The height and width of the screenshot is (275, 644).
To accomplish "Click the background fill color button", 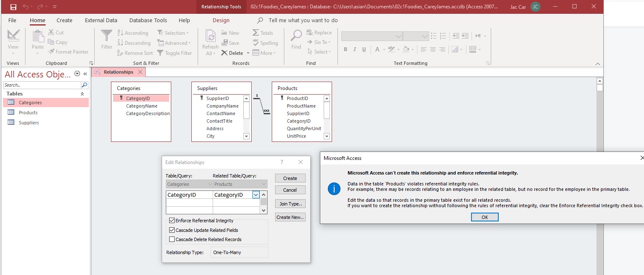I will (x=405, y=49).
